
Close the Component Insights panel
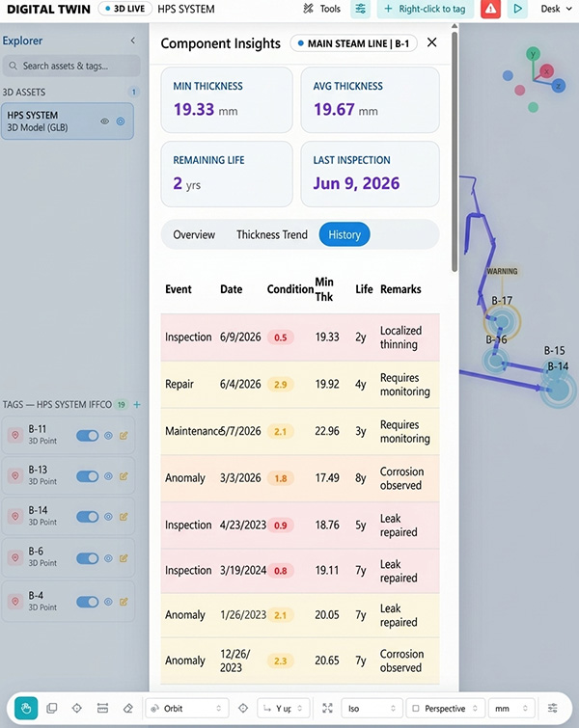[x=431, y=42]
